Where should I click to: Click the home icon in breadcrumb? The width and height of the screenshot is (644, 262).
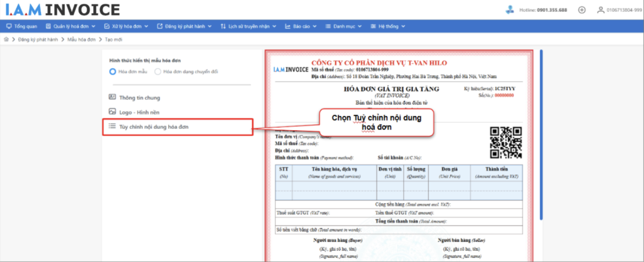click(6, 39)
